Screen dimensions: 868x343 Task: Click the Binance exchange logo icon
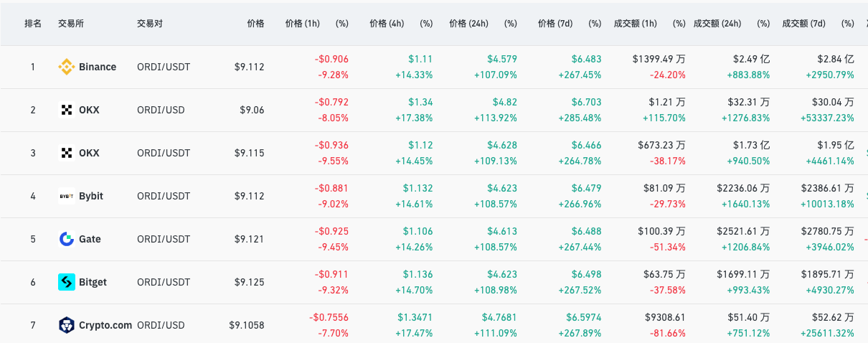pos(66,67)
